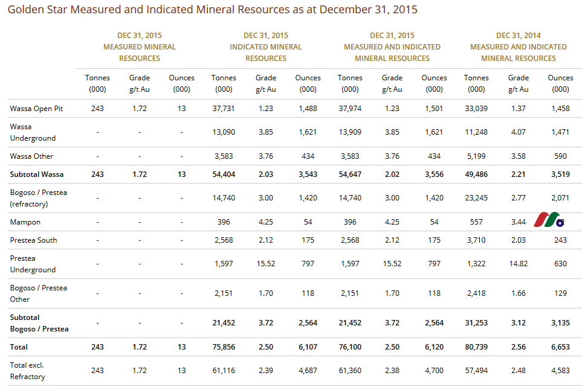
Task: Click the 2,071 ounces cell
Action: pyautogui.click(x=560, y=198)
